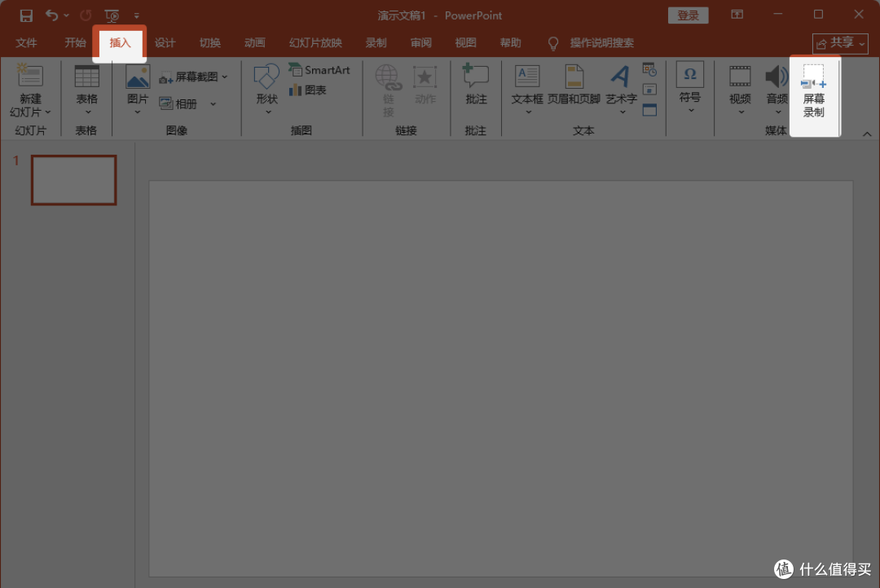Click the Save icon in quick access toolbar

point(26,15)
